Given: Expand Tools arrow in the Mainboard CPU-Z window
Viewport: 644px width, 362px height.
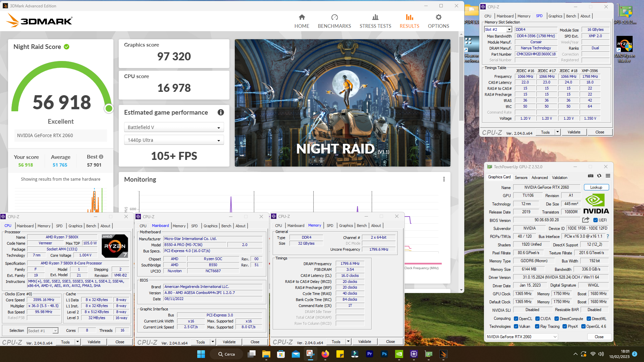Looking at the screenshot, I should point(213,342).
